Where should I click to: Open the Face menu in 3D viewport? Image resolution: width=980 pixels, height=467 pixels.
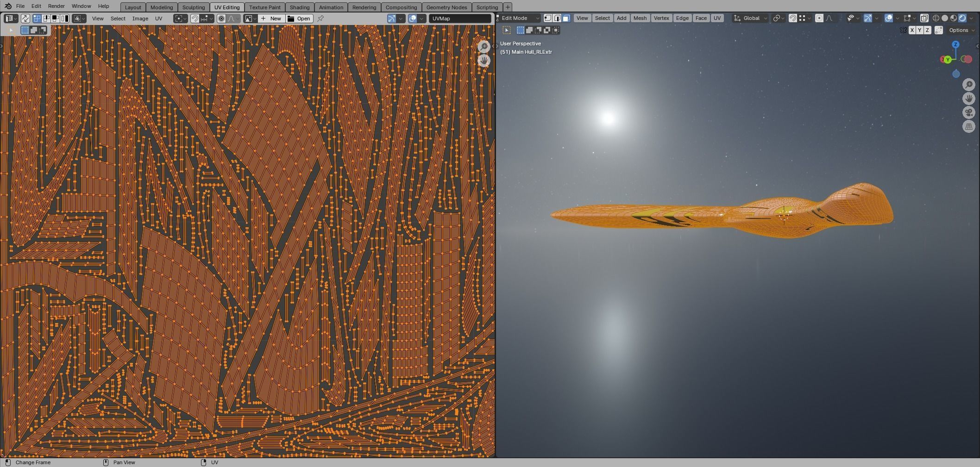click(x=701, y=18)
